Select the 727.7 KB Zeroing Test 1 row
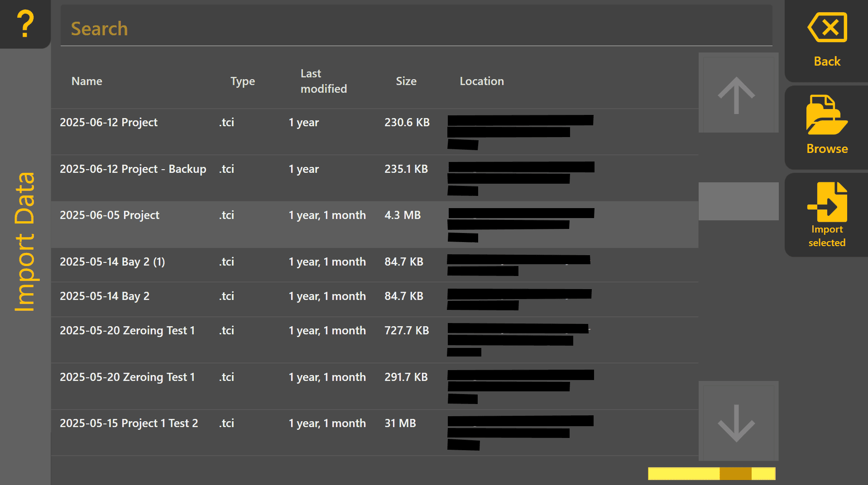 pos(374,340)
